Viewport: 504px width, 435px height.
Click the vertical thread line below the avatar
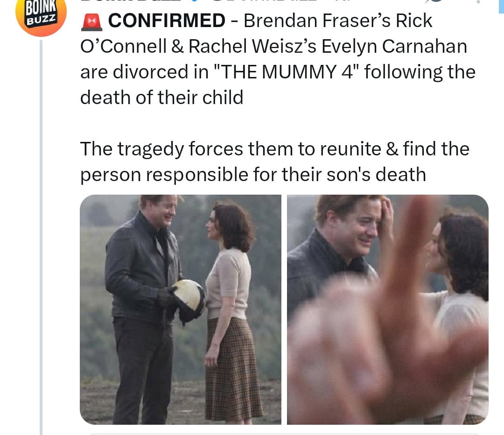(41, 237)
